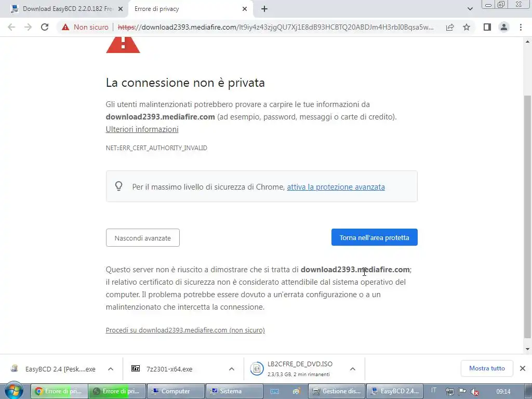Click the 'Non sicuro' warning indicator
This screenshot has width=532, height=399.
[85, 27]
